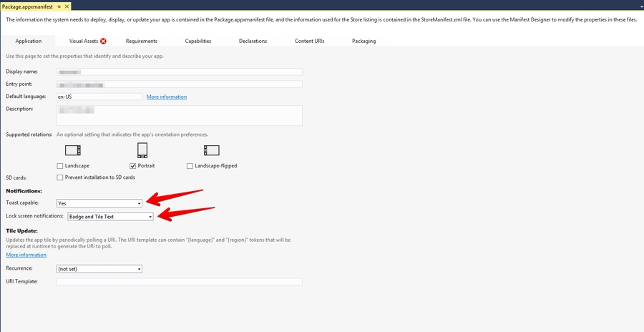Pin the Package.appxmanifest document tab

pos(59,5)
